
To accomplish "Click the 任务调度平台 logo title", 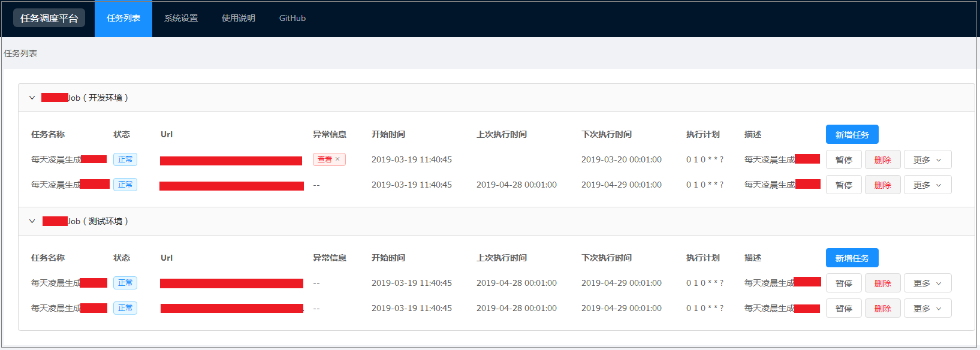I will click(x=49, y=19).
